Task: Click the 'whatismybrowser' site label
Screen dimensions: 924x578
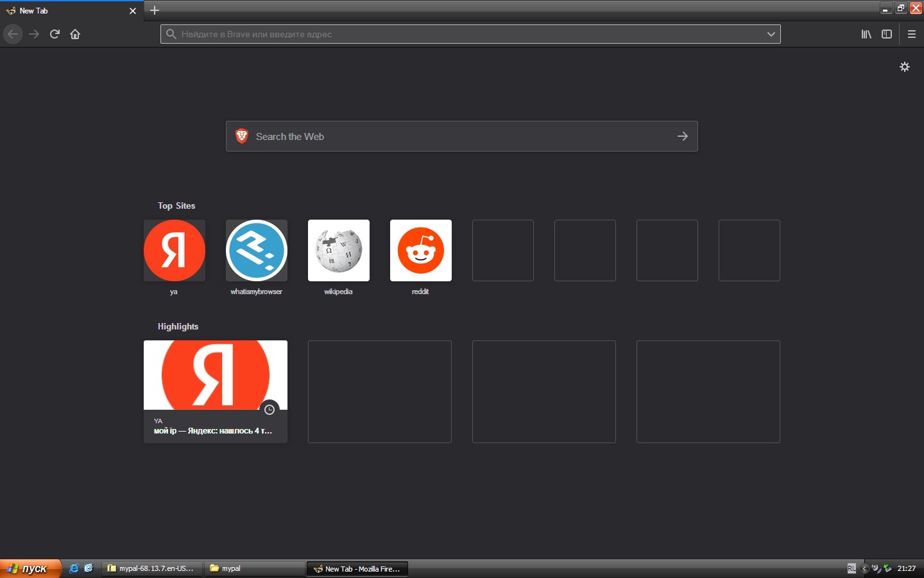Action: 257,292
